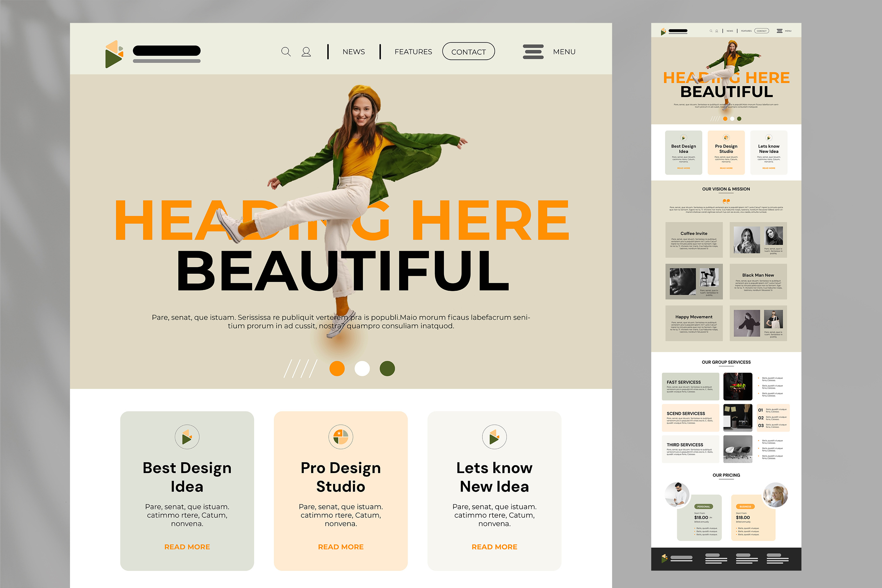The image size is (882, 588).
Task: Select the orange slider dot
Action: (337, 369)
